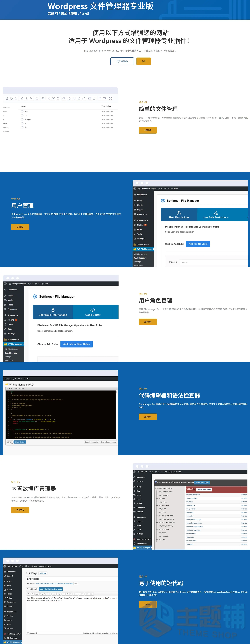Select the css folder row
250x644 pixels.
(67, 115)
